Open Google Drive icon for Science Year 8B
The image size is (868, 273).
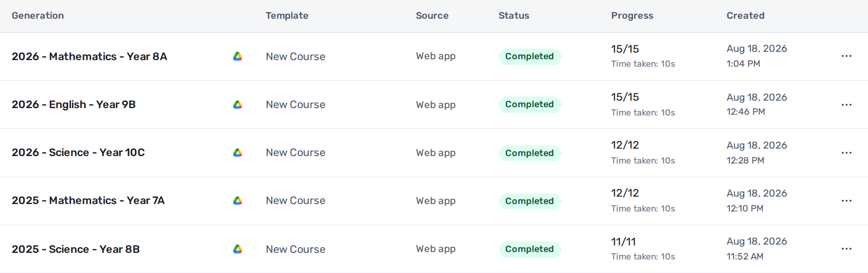pyautogui.click(x=238, y=249)
